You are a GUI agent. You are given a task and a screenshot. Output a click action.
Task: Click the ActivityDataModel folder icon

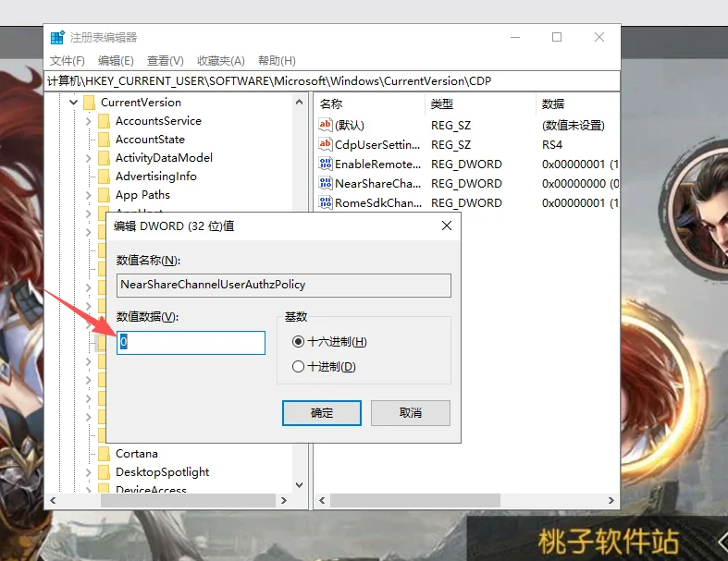(104, 158)
